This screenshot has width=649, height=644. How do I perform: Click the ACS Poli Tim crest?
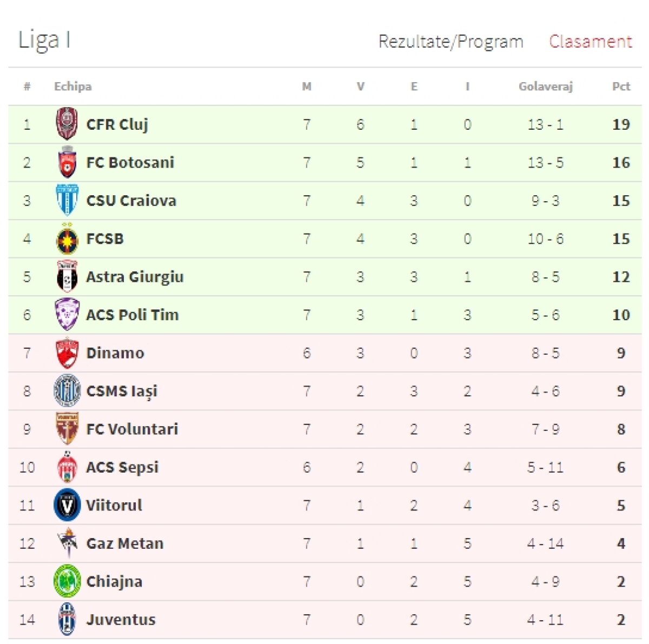[67, 315]
